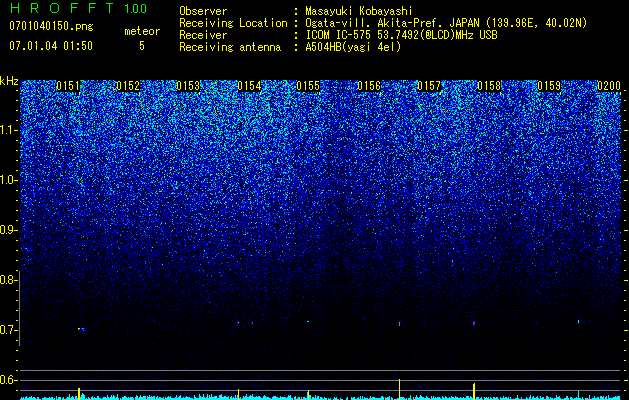Click the 0154 time marker

pyautogui.click(x=249, y=86)
